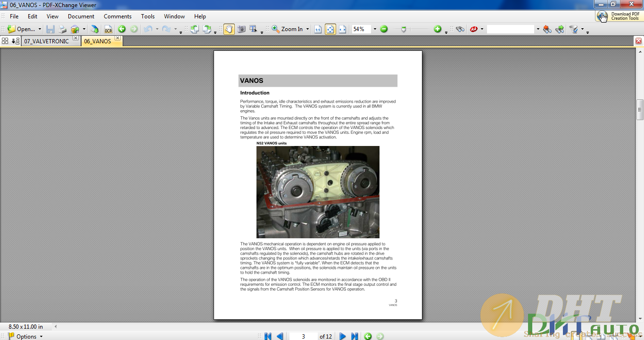Screen dimensions: 644x340
Task: Go to next page
Action: (x=343, y=336)
